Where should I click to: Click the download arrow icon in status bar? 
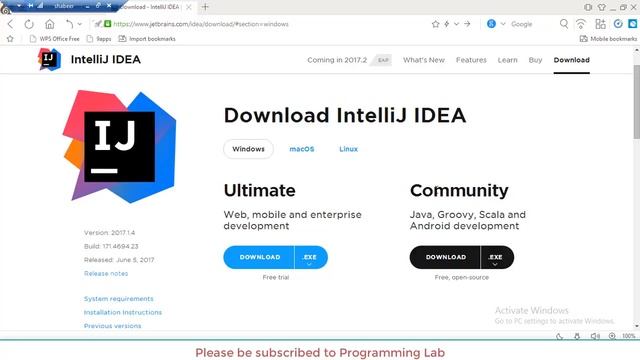(x=577, y=336)
